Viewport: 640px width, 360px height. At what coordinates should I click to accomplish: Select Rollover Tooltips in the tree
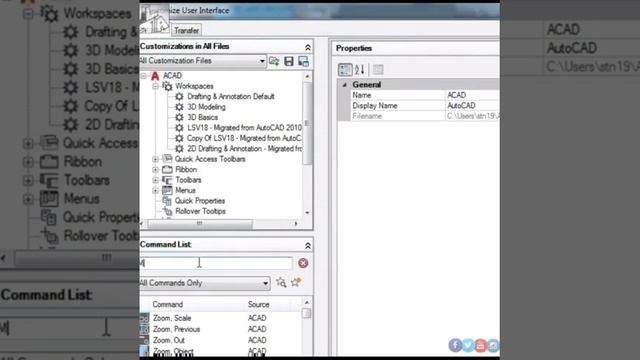tap(200, 211)
